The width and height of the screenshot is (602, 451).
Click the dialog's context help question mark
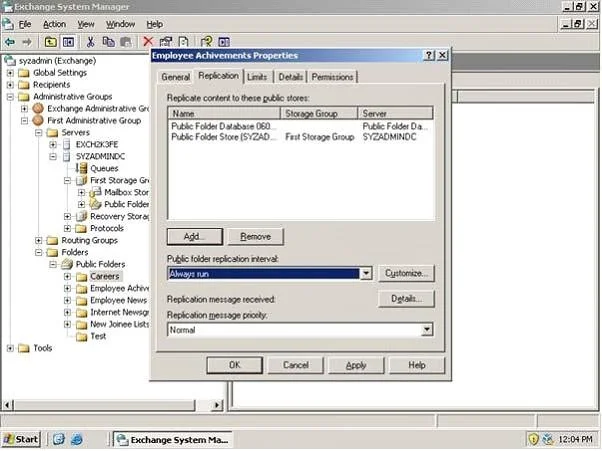coord(428,55)
